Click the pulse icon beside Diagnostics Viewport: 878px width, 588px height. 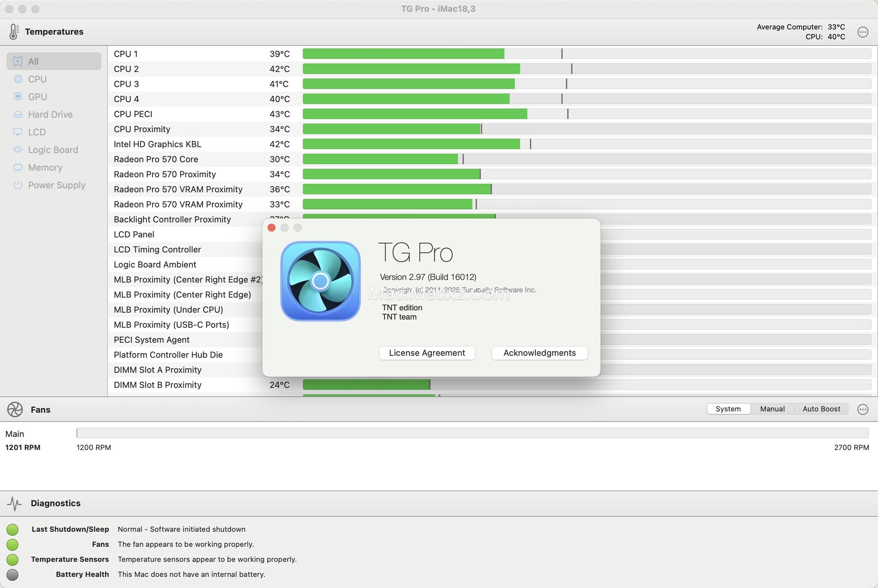[x=15, y=503]
